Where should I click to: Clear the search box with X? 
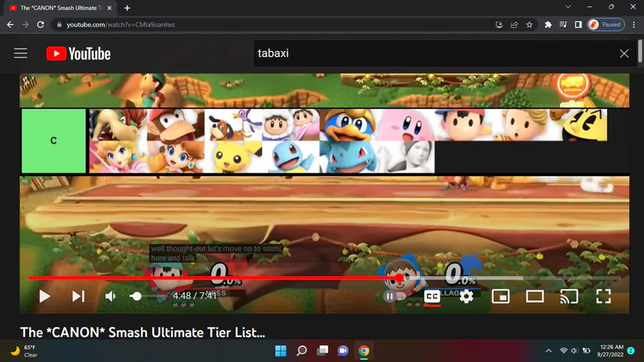pos(624,54)
